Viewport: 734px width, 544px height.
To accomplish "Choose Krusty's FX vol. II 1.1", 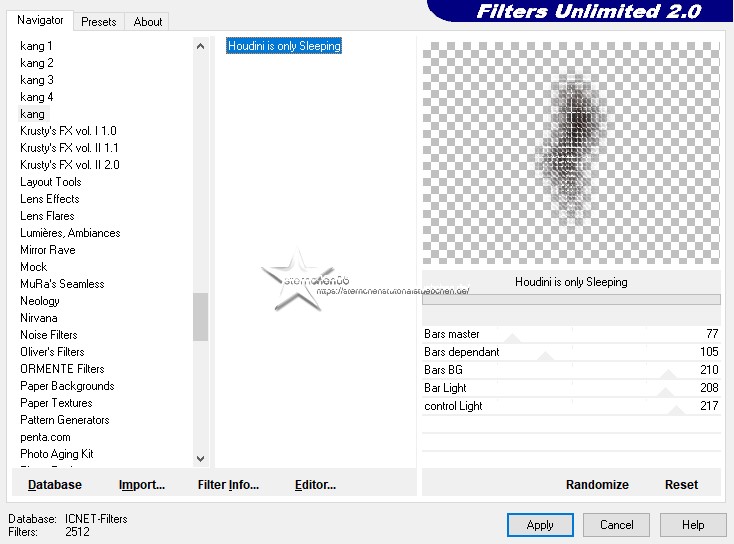I will point(69,148).
